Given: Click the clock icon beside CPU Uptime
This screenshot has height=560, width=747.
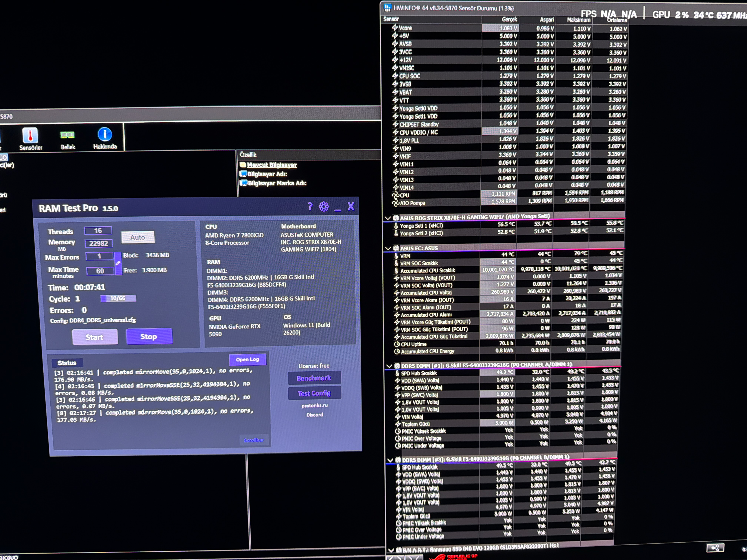Looking at the screenshot, I should (397, 344).
